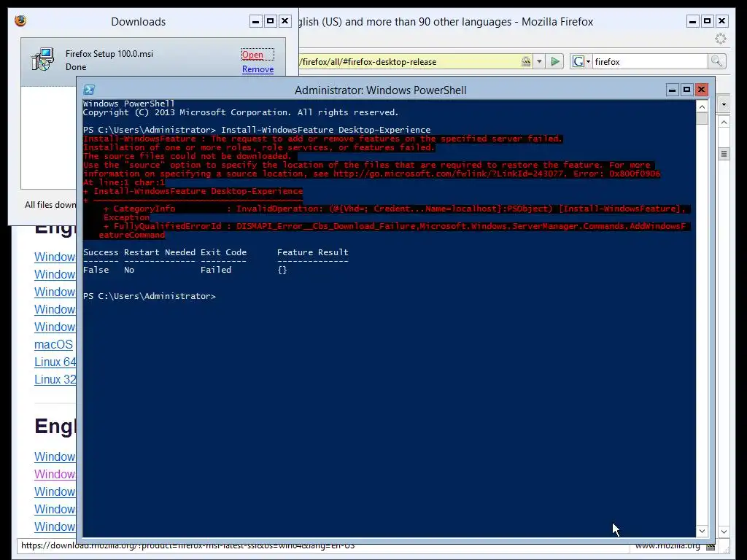Click the 'Exit Code' column header
The height and width of the screenshot is (560, 747).
click(x=223, y=252)
